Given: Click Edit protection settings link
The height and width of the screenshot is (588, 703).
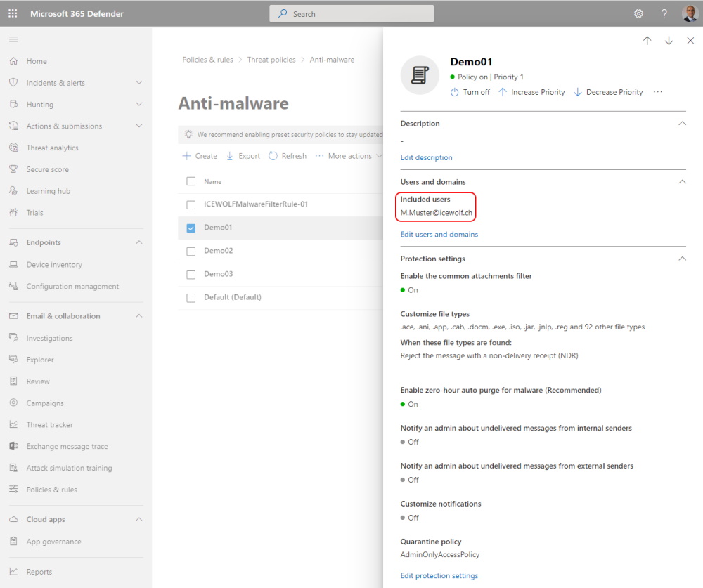Looking at the screenshot, I should point(439,575).
